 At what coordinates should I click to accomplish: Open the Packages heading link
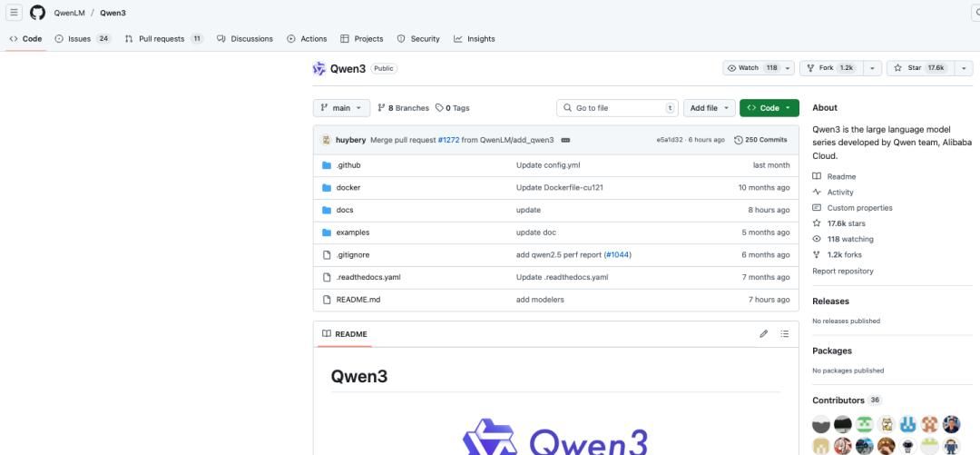(x=832, y=351)
